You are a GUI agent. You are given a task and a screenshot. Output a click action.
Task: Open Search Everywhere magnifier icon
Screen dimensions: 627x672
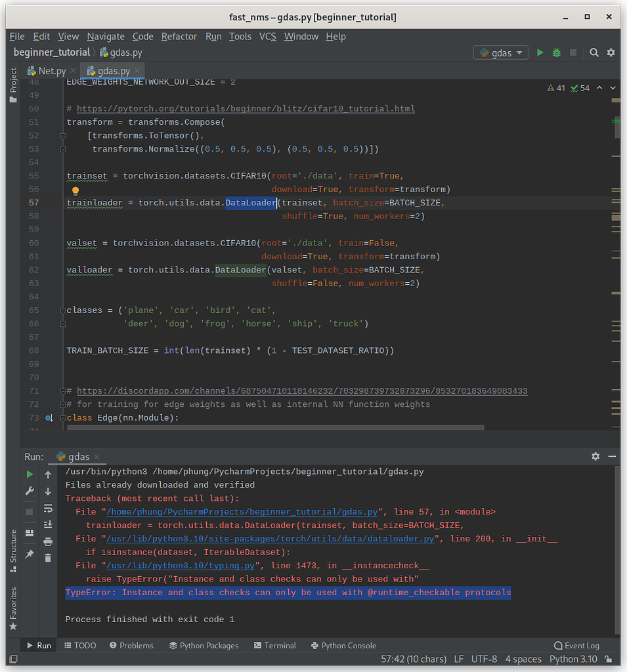pos(594,52)
